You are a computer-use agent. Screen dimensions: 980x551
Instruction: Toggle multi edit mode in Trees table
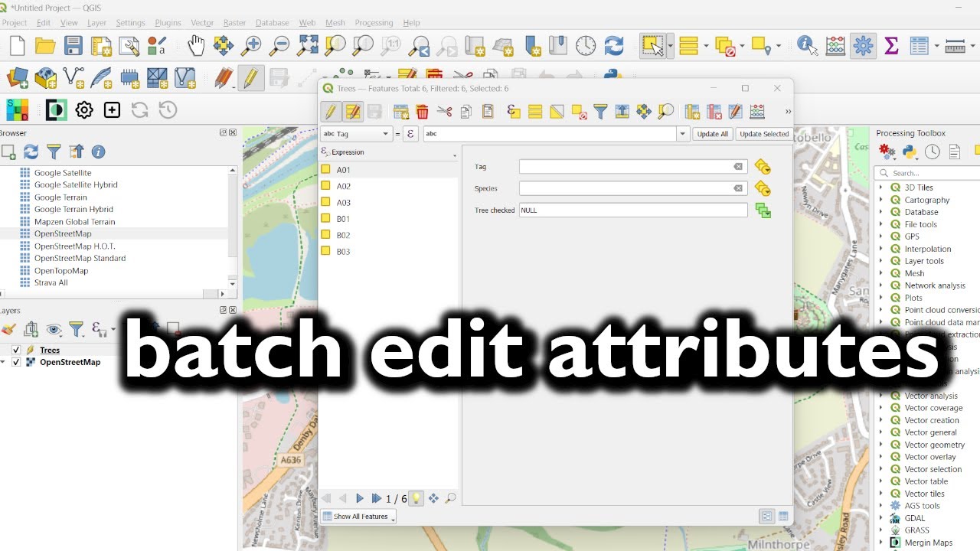[352, 112]
